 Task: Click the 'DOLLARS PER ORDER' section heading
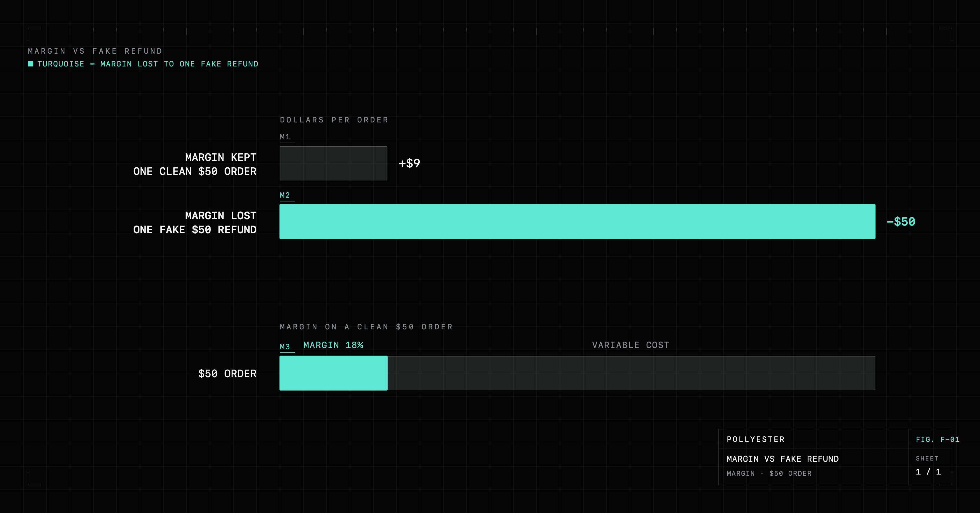334,120
